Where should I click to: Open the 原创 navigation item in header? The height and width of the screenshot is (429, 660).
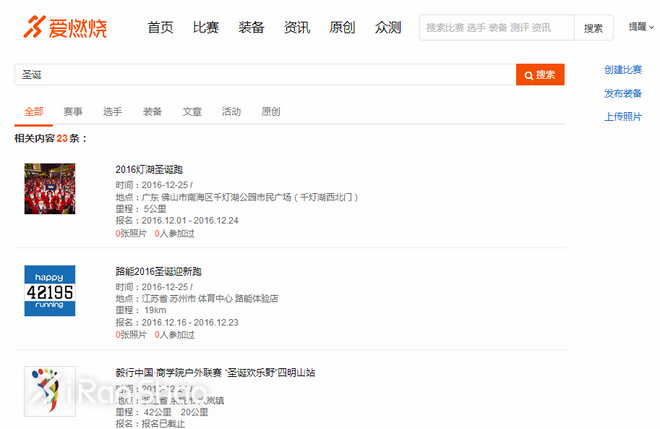click(342, 27)
